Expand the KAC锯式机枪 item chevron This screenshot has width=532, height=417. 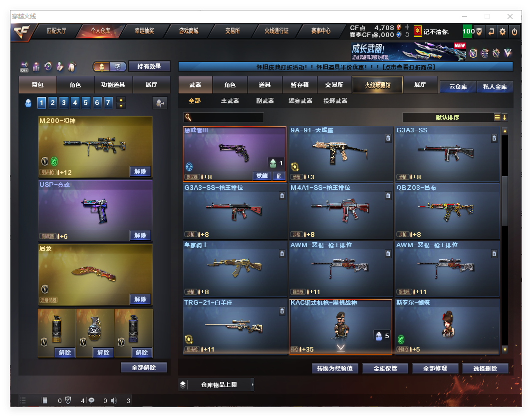click(x=341, y=348)
